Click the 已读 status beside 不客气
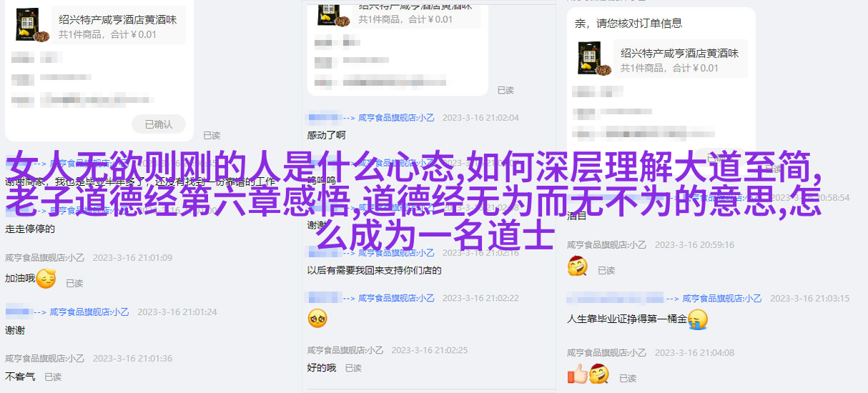Image resolution: width=868 pixels, height=393 pixels. click(53, 377)
